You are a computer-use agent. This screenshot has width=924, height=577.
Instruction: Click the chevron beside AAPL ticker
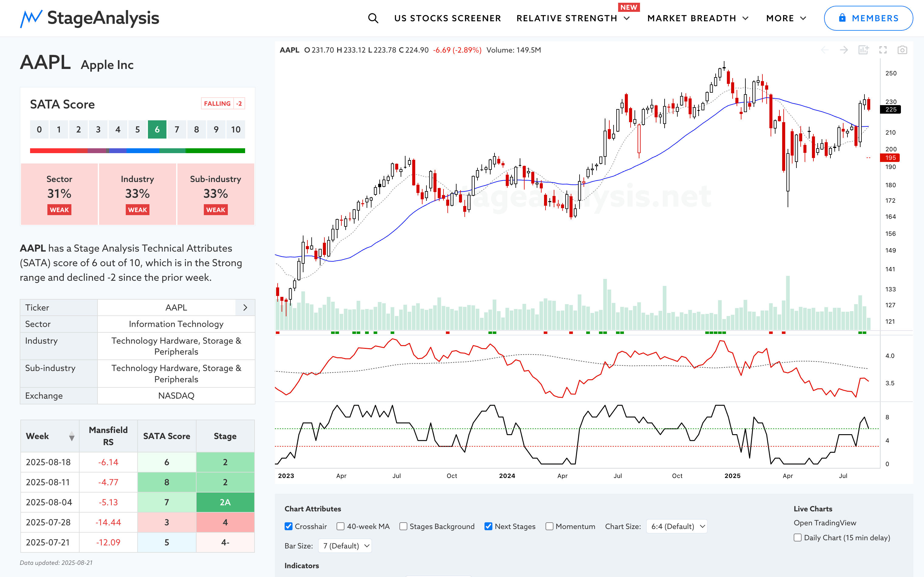pos(245,307)
